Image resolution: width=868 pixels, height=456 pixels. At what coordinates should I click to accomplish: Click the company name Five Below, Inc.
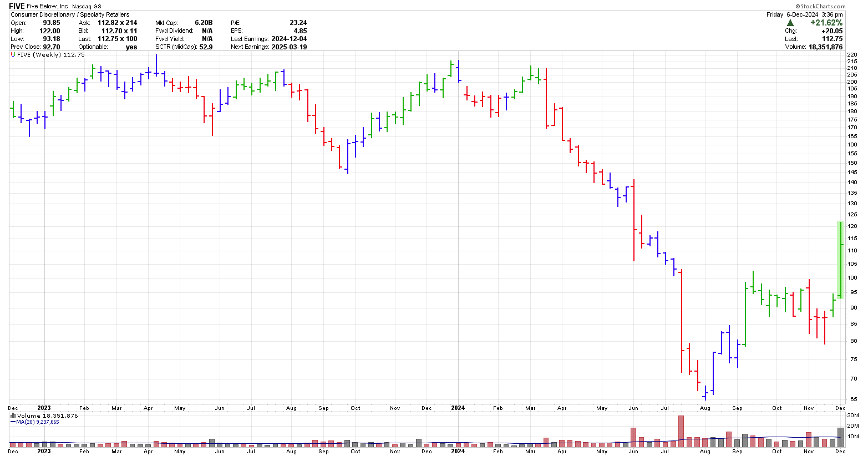pos(48,6)
